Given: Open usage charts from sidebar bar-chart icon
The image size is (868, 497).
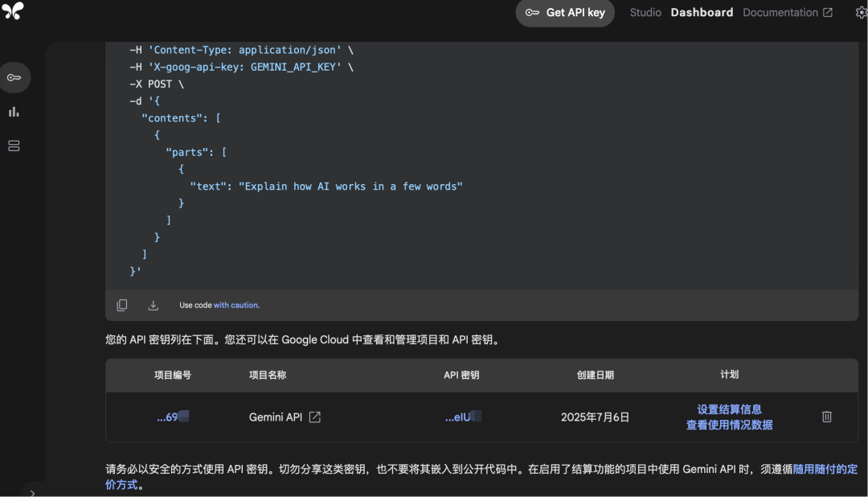Looking at the screenshot, I should 14,112.
